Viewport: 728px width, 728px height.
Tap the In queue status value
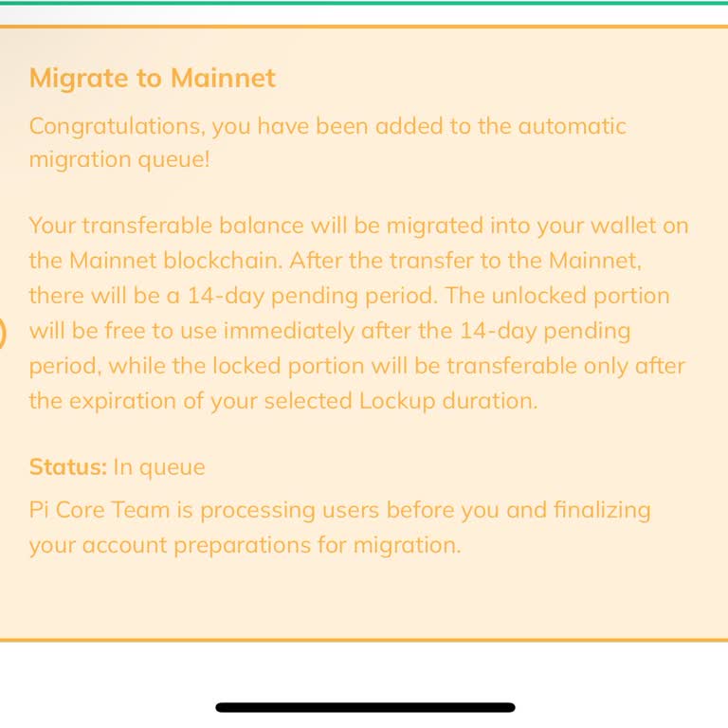(x=159, y=467)
